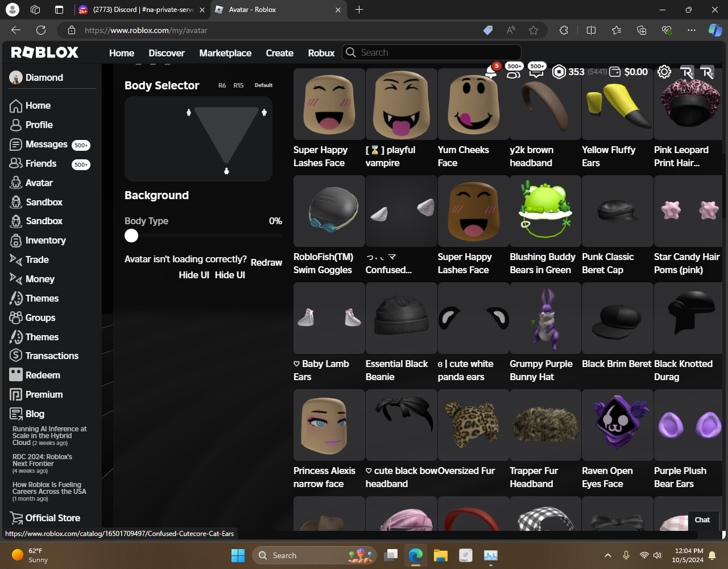Click the Roblox logo in the header
Image resolution: width=728 pixels, height=569 pixels.
pos(45,52)
